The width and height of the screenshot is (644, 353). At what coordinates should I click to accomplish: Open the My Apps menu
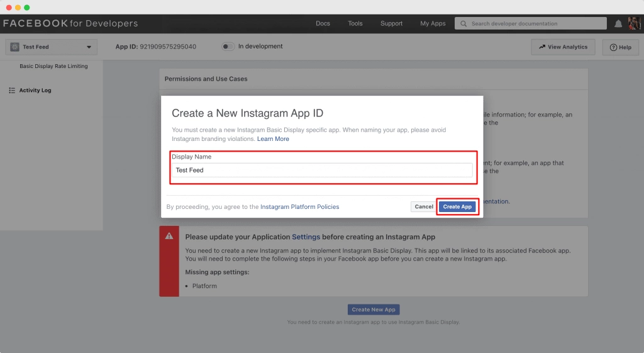[x=433, y=23]
